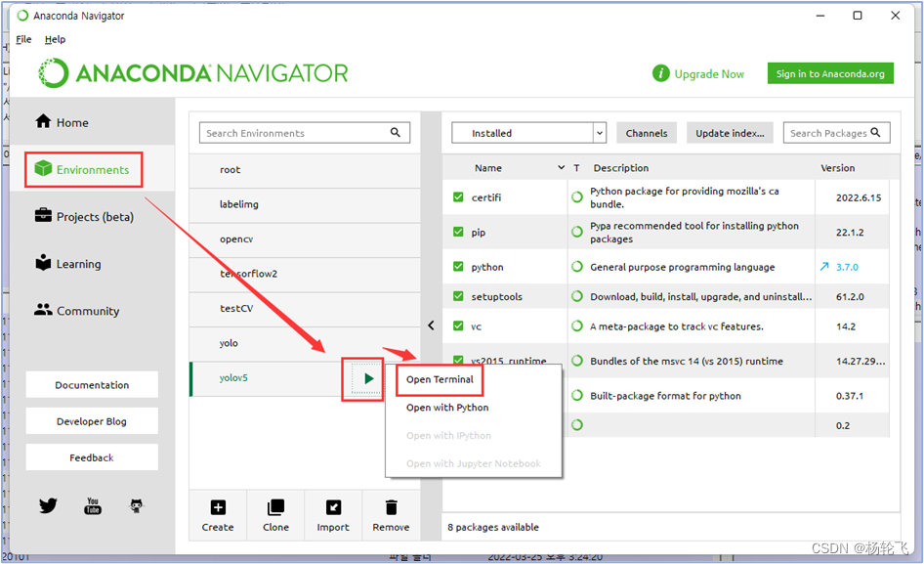The width and height of the screenshot is (924, 564).
Task: Click the Version column header
Action: [837, 168]
